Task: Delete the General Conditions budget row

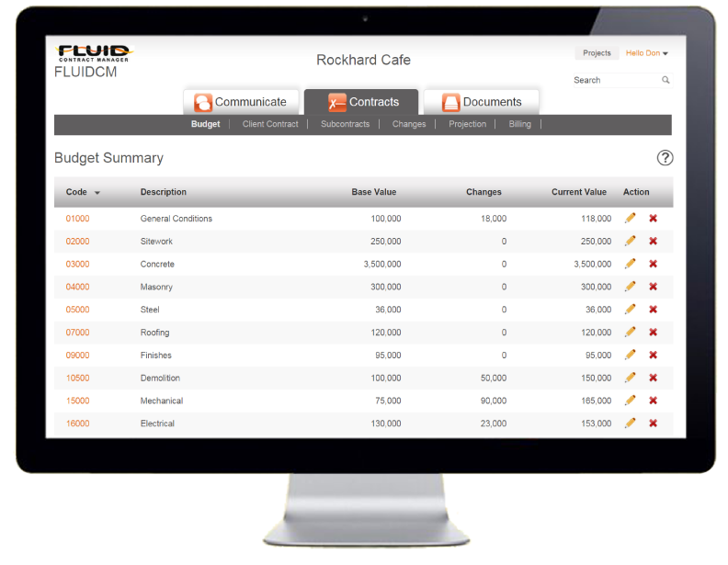Action: (x=653, y=218)
